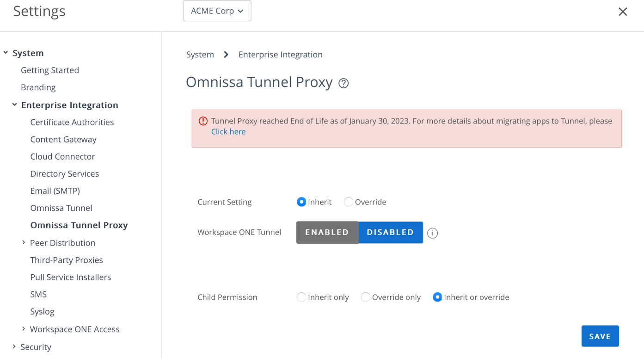This screenshot has height=358, width=644.
Task: Expand the Peer Distribution node
Action: click(x=24, y=243)
